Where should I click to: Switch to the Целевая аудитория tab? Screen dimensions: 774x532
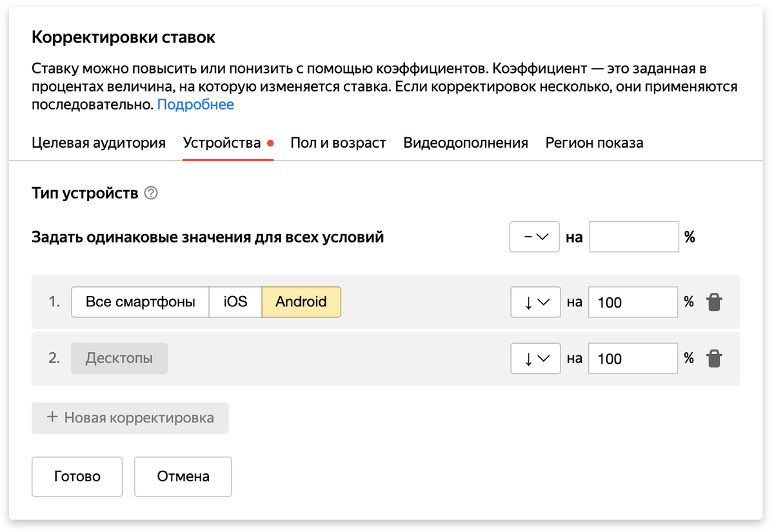[99, 143]
